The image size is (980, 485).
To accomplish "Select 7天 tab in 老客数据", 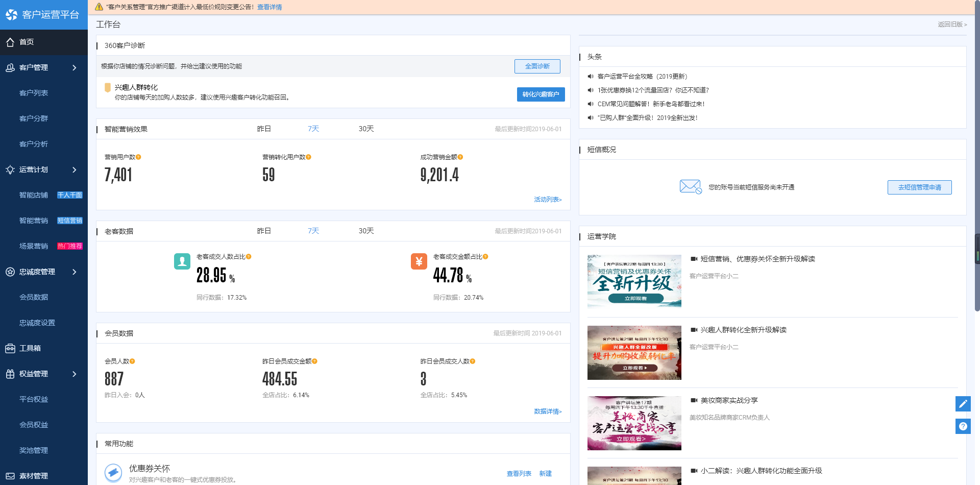I will [x=313, y=231].
